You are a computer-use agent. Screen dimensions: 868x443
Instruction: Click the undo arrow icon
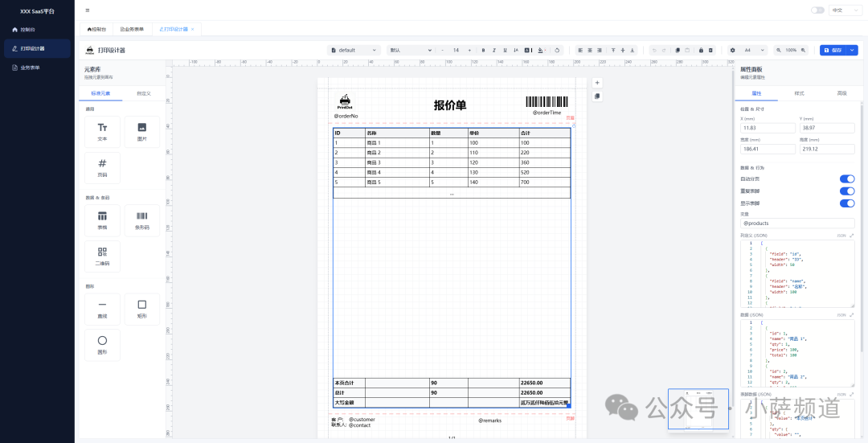[x=653, y=51]
